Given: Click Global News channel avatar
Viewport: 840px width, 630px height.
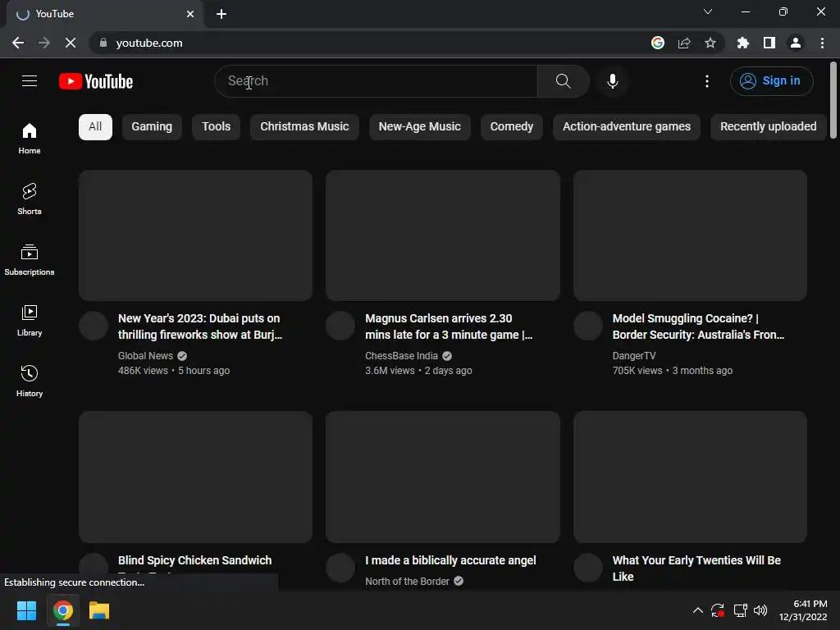Looking at the screenshot, I should click(94, 326).
